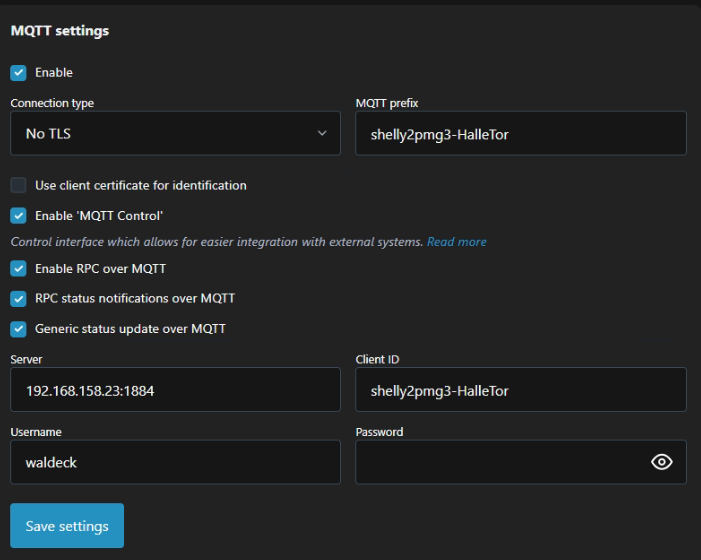The height and width of the screenshot is (560, 701).
Task: Click the 'Generic status update over MQTT' label text
Action: click(130, 329)
